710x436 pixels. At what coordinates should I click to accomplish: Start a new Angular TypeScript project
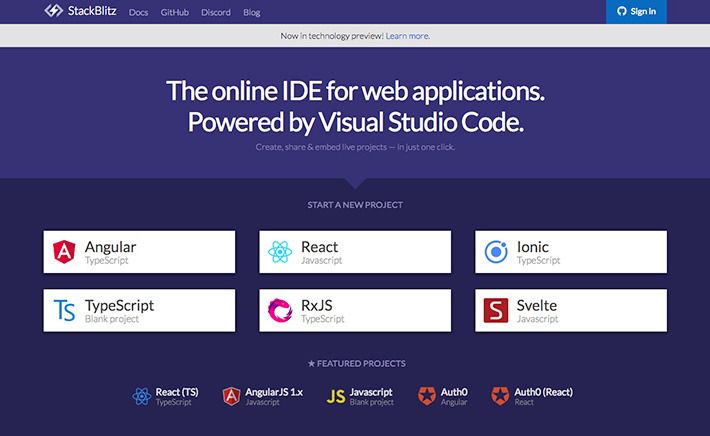[139, 252]
